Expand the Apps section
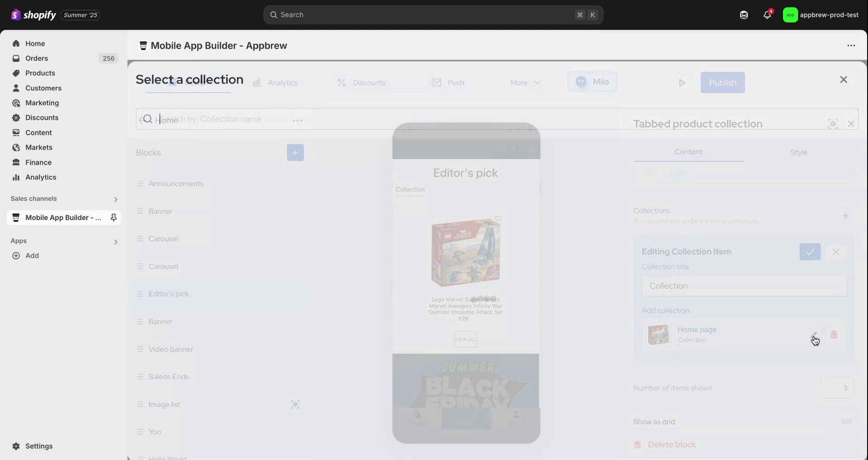Image resolution: width=868 pixels, height=460 pixels. 116,242
